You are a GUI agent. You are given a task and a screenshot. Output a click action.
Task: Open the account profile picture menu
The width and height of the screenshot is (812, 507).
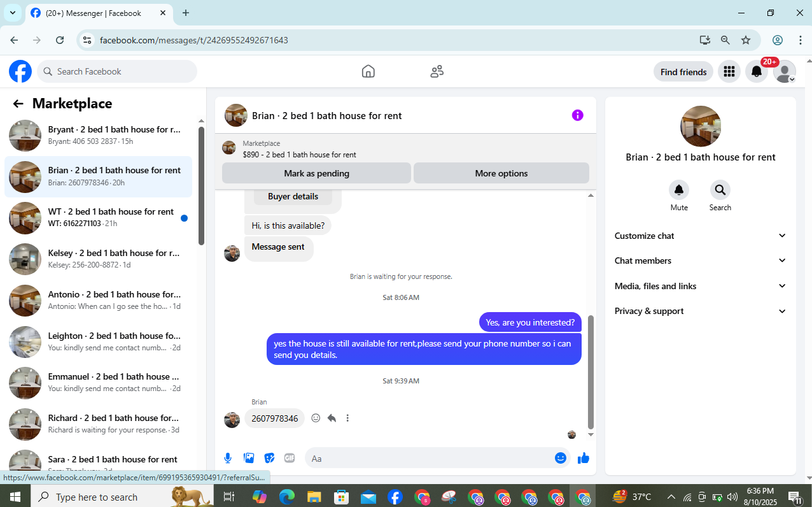pyautogui.click(x=785, y=71)
